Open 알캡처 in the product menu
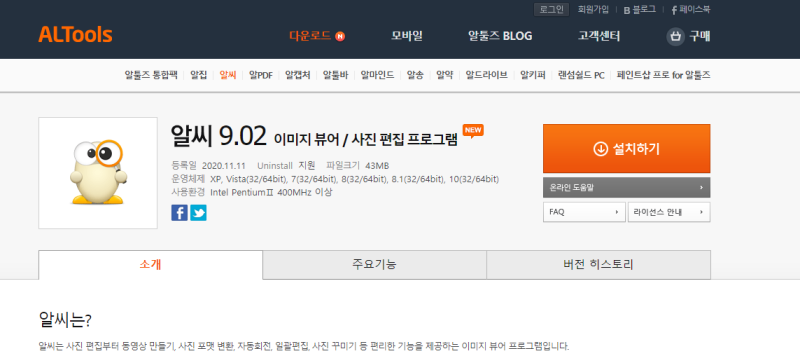The width and height of the screenshot is (800, 363). click(297, 75)
